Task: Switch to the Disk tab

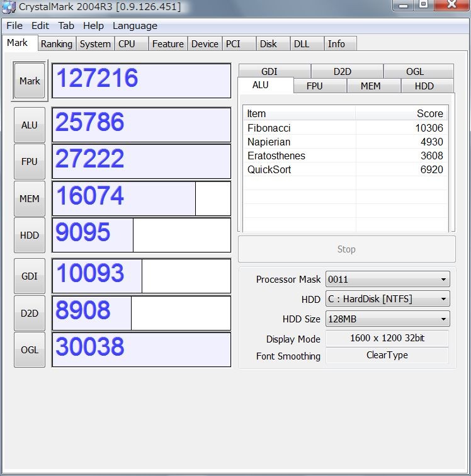Action: 273,44
